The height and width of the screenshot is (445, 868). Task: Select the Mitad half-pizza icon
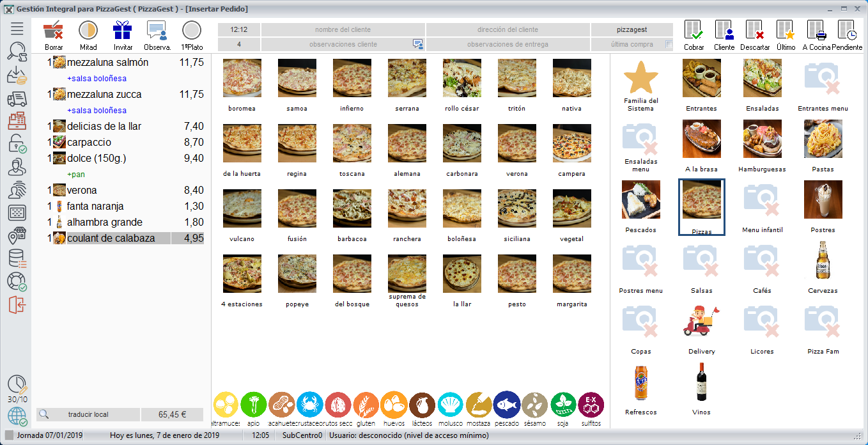point(88,31)
